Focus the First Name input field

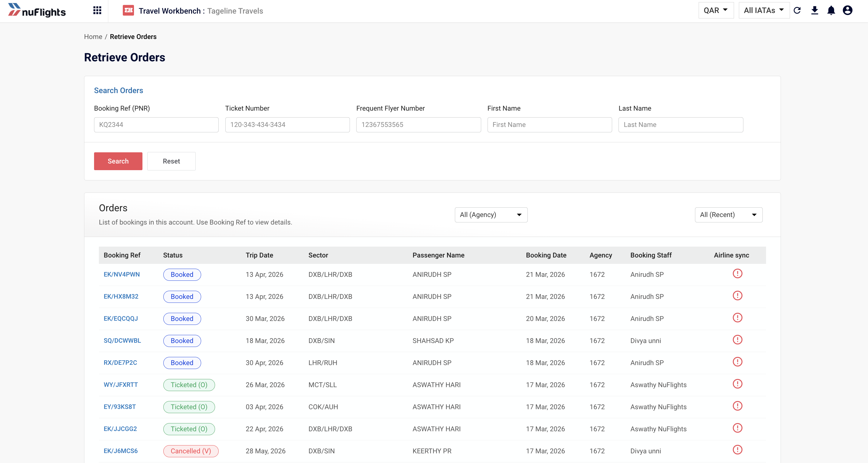[550, 125]
